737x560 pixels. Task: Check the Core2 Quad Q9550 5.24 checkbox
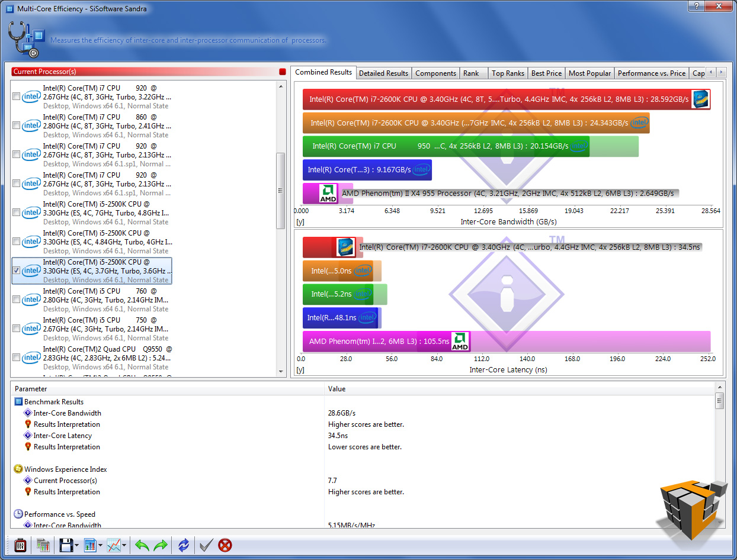(16, 358)
